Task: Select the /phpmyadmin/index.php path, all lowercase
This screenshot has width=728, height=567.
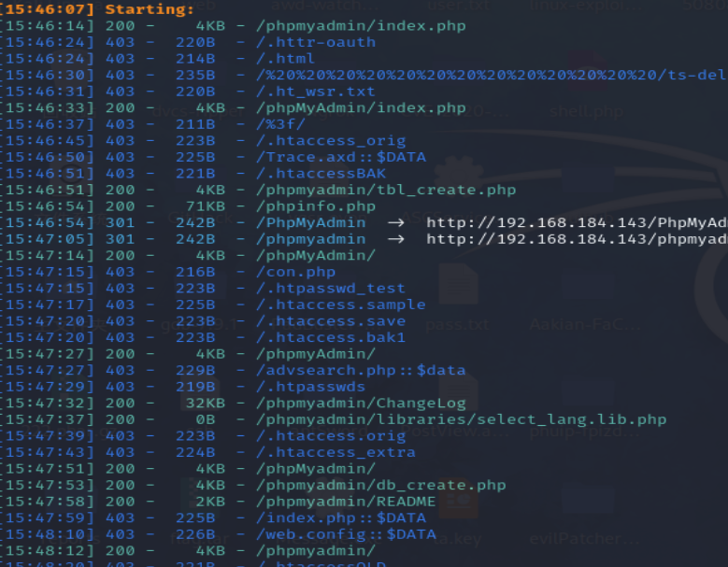Action: click(361, 26)
